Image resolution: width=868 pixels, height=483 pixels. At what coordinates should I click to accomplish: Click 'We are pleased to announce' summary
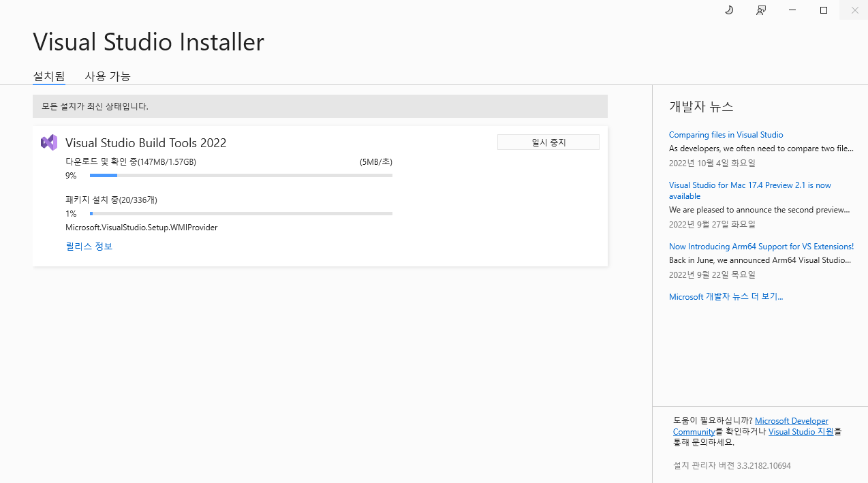pos(760,210)
